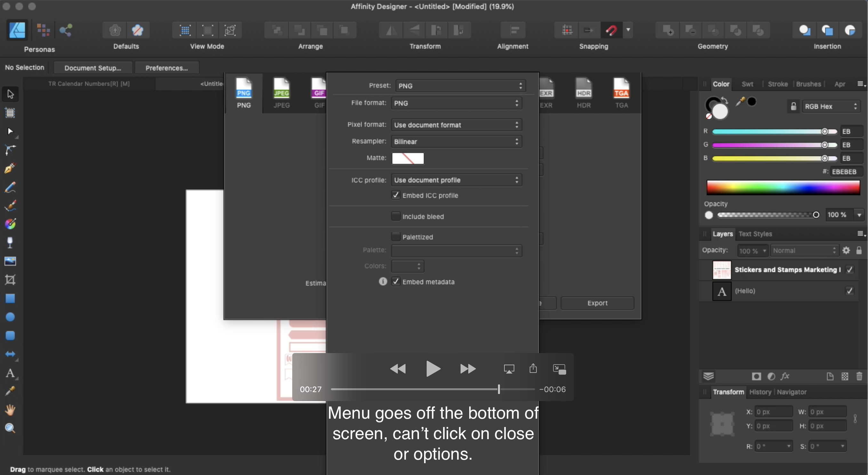Switch to the History tab
868x475 pixels.
(x=760, y=392)
